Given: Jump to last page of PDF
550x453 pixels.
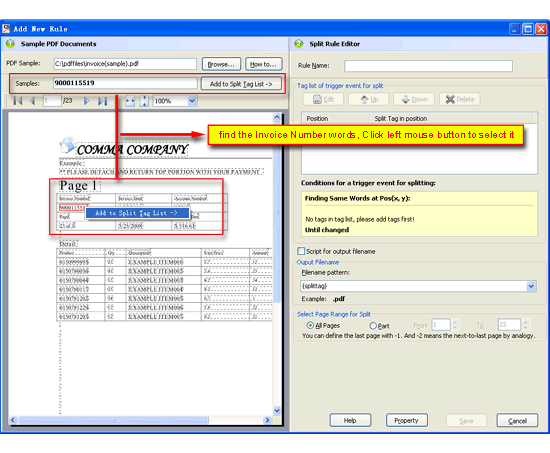Looking at the screenshot, I should tap(102, 101).
